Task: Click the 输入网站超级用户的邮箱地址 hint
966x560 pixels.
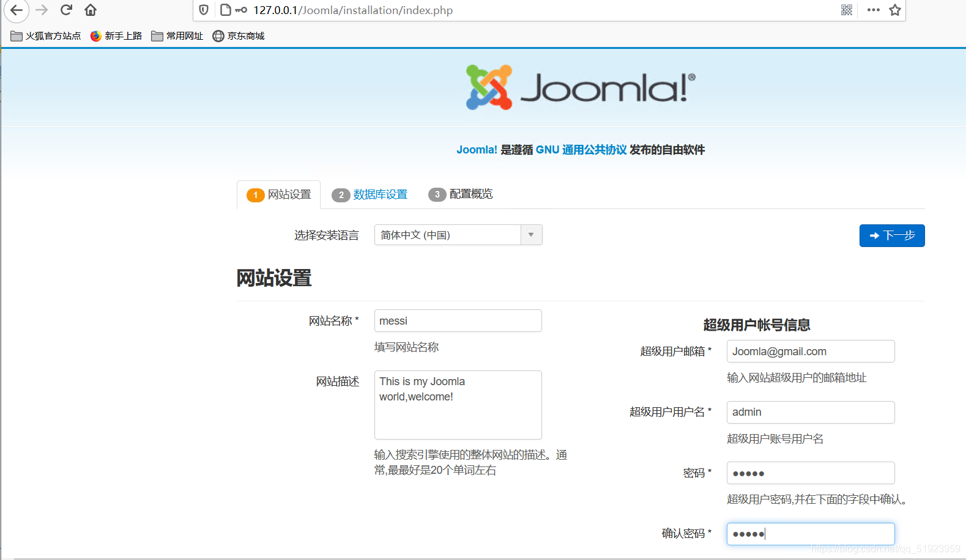Action: (797, 378)
